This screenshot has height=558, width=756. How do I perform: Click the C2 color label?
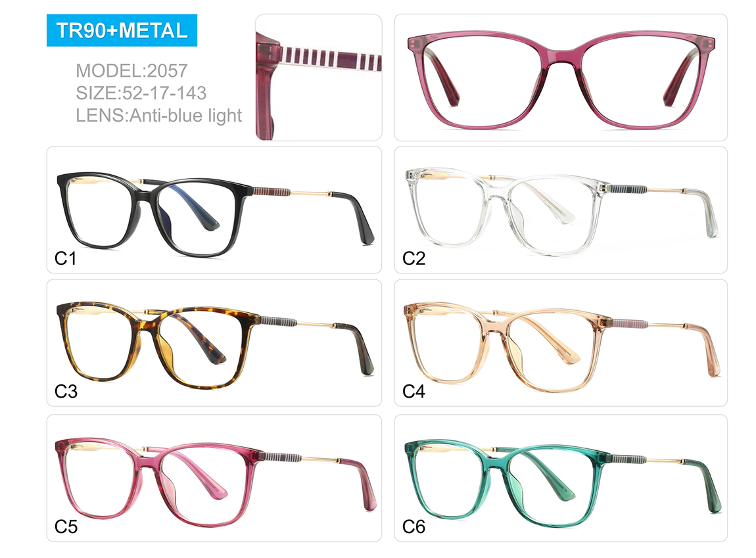(x=413, y=259)
